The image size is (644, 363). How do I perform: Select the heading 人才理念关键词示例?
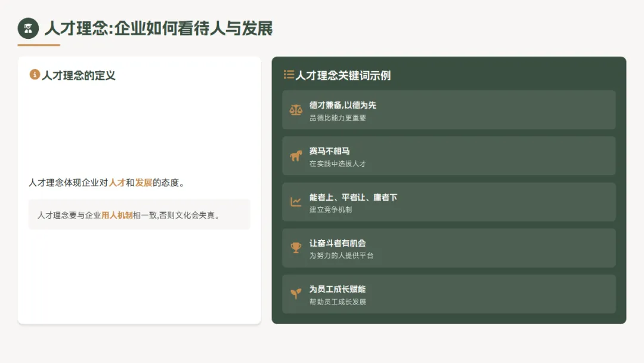coord(343,75)
